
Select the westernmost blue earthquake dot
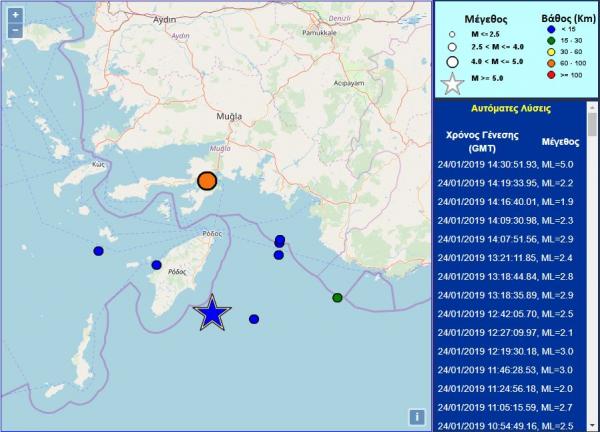tap(99, 251)
